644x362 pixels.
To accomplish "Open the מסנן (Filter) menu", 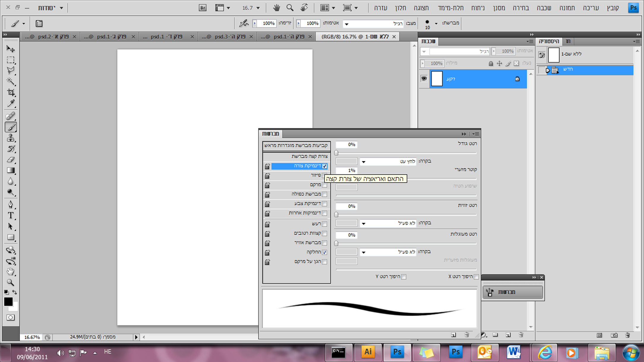I will (x=499, y=8).
